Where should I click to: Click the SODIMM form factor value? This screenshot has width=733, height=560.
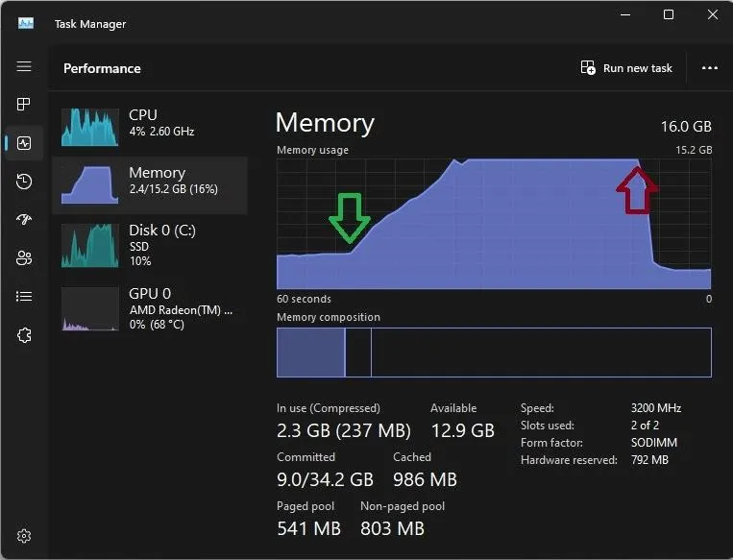coord(654,443)
